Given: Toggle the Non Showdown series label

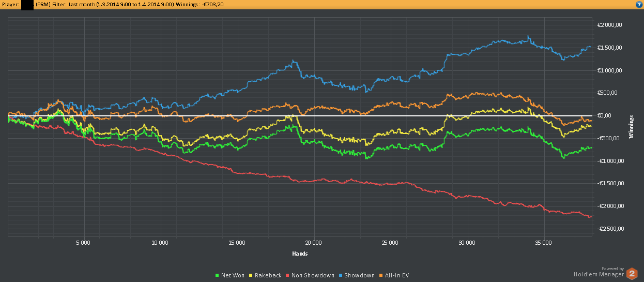Looking at the screenshot, I should click(313, 275).
